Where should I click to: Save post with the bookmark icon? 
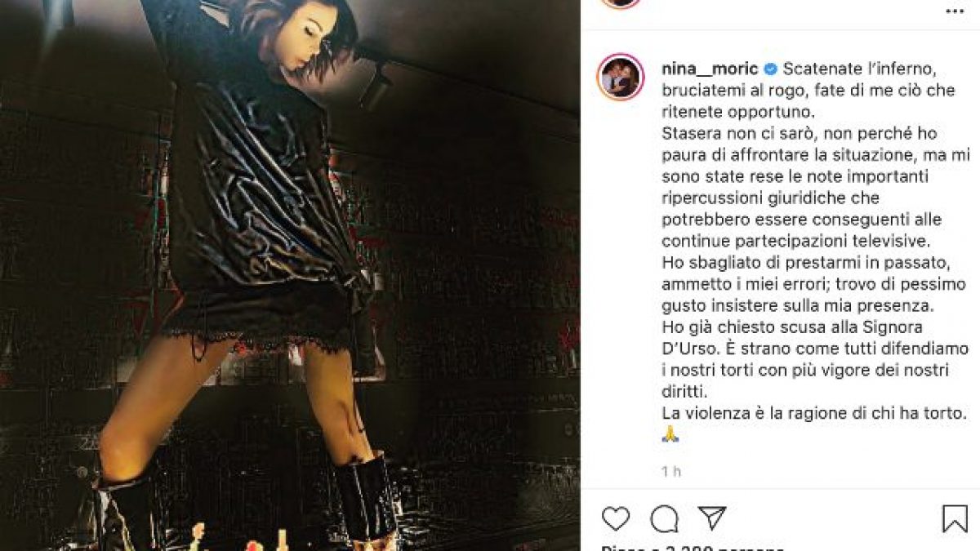click(x=955, y=519)
